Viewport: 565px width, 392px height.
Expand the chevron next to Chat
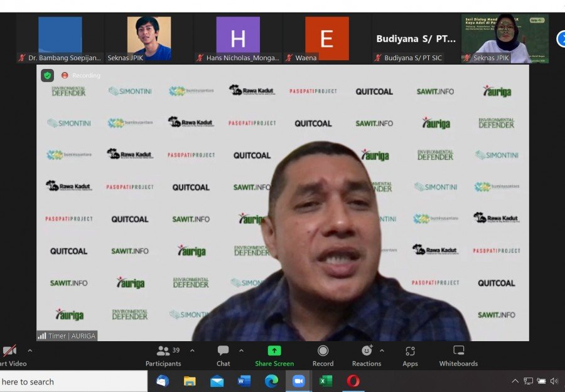click(242, 351)
